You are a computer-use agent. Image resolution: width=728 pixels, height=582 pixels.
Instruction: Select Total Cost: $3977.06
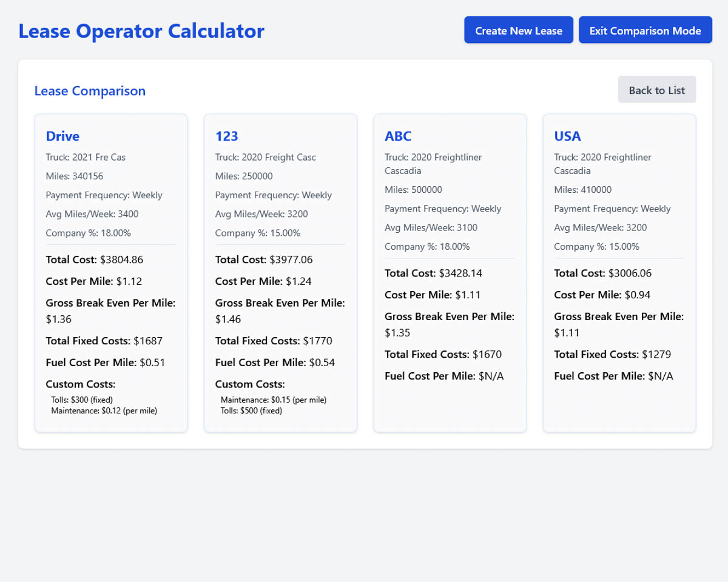(x=264, y=259)
